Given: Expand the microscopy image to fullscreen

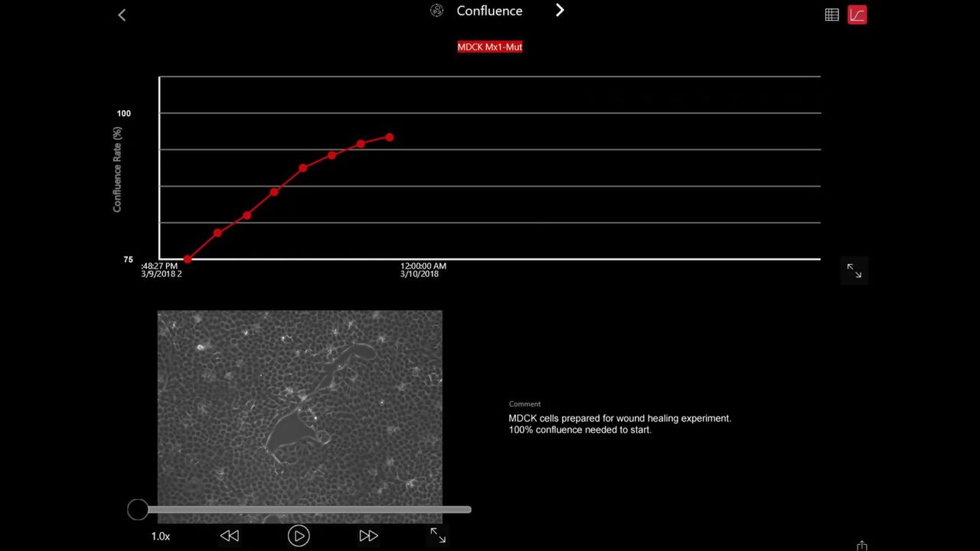Looking at the screenshot, I should coord(438,536).
